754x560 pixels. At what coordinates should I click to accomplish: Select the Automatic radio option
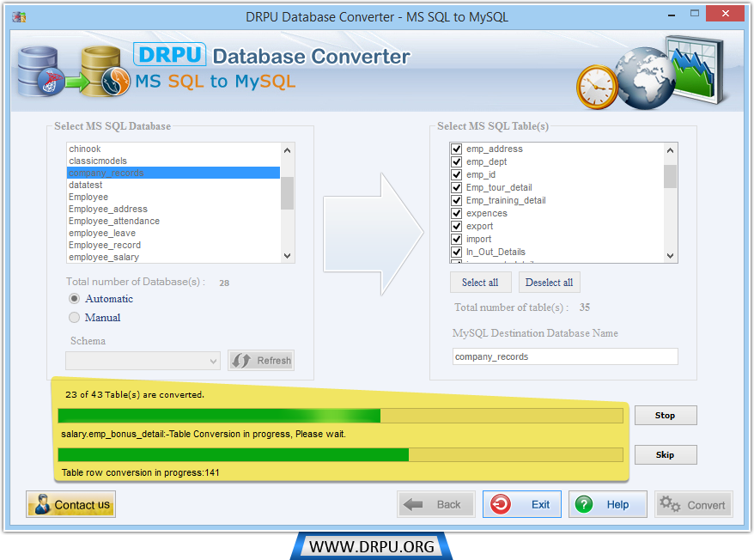[x=74, y=299]
